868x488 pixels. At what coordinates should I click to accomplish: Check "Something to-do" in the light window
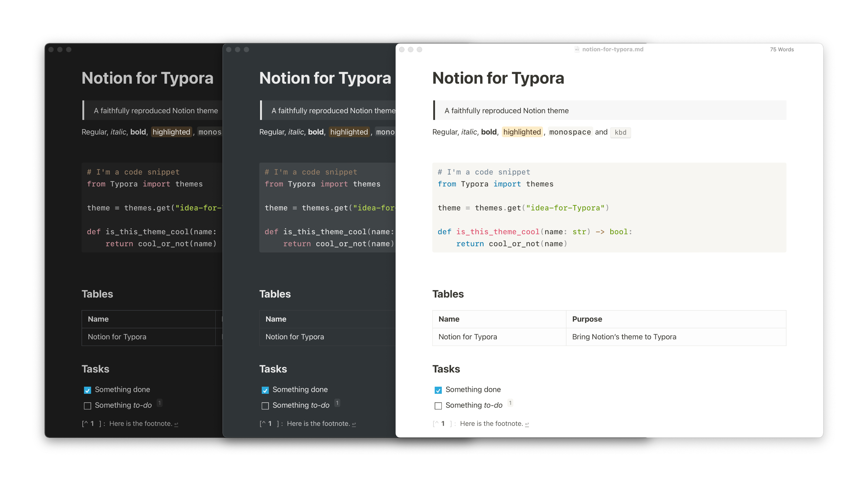coord(438,406)
